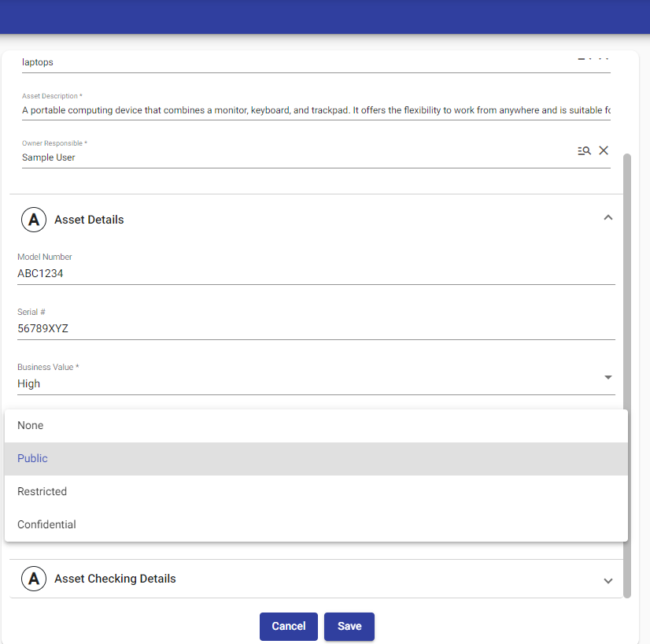Focus the Model Number input field
This screenshot has height=644, width=650.
tap(315, 274)
